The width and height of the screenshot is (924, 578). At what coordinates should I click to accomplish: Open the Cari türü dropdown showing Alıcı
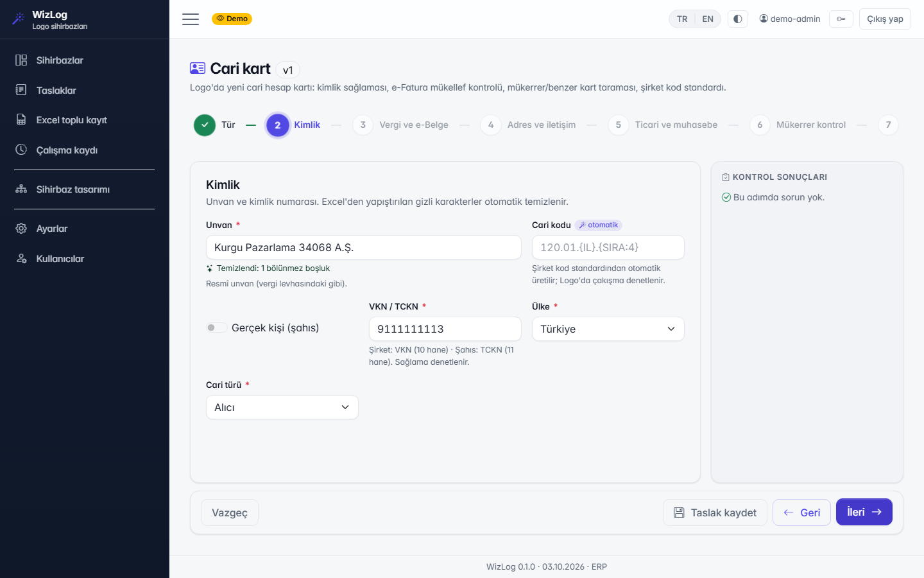[282, 407]
